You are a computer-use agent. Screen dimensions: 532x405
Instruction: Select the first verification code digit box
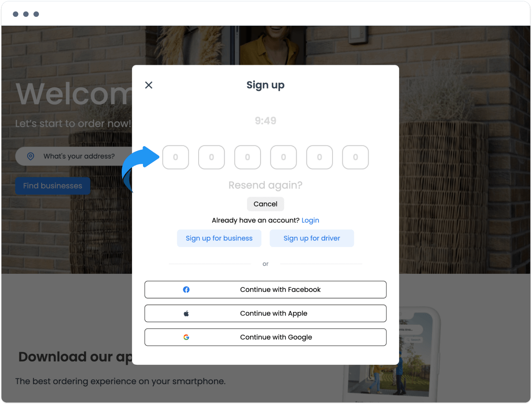tap(176, 157)
